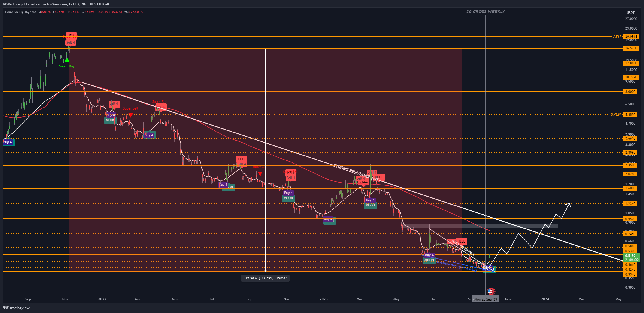The width and height of the screenshot is (644, 313).
Task: Click the STRONG RESISTANCE [W] trendline label
Action: [356, 173]
